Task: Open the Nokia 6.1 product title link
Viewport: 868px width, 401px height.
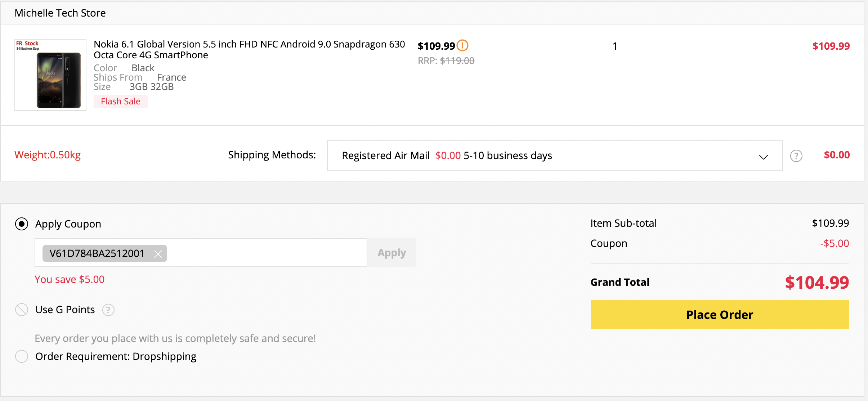Action: (x=249, y=49)
